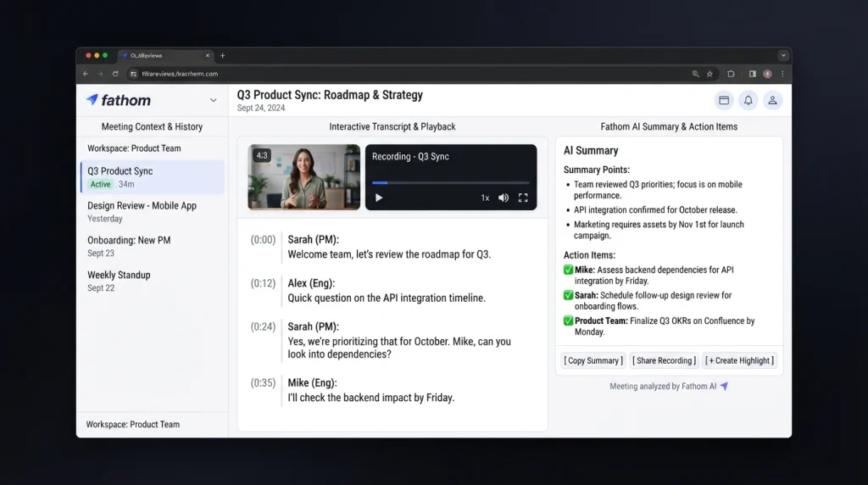Jump to transcript timestamp (0:24)
868x485 pixels.
[263, 326]
